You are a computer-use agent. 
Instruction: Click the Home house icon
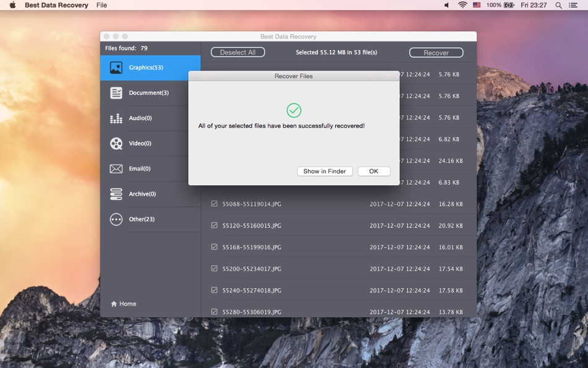point(114,304)
